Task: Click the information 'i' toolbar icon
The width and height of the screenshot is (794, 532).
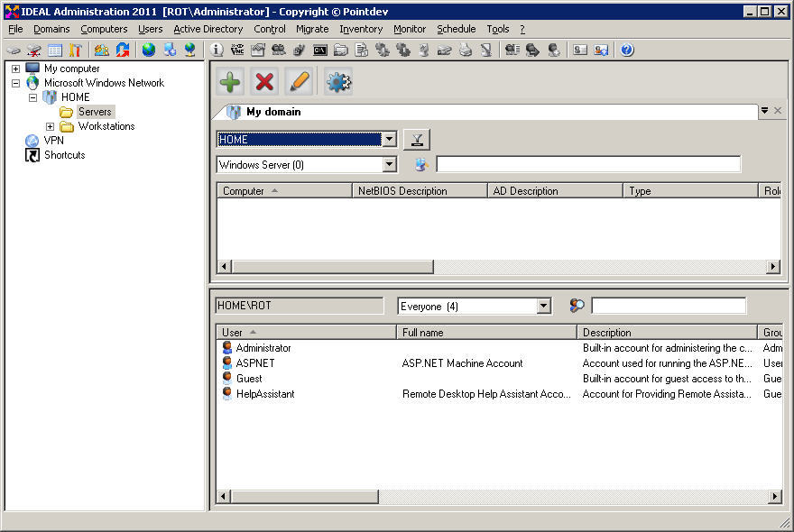Action: click(217, 50)
